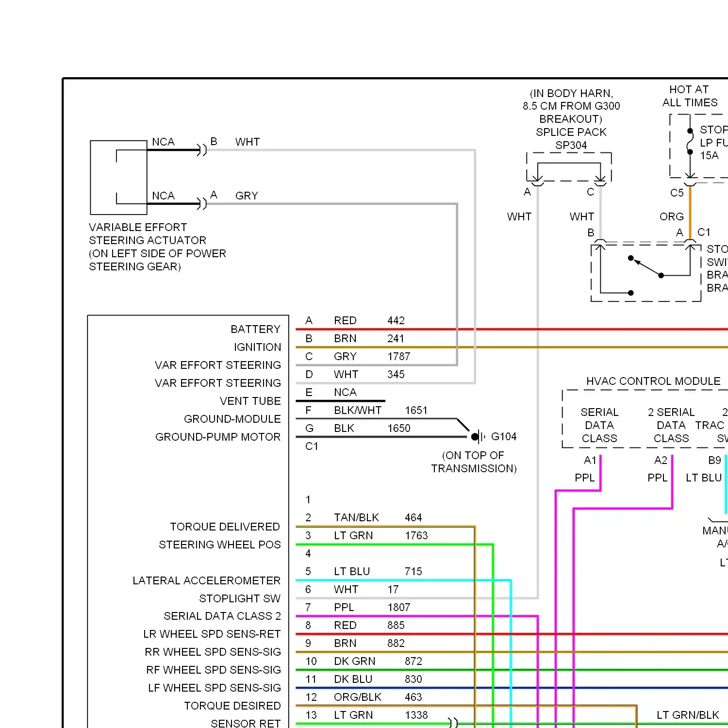Click circuit number 1787

399,356
